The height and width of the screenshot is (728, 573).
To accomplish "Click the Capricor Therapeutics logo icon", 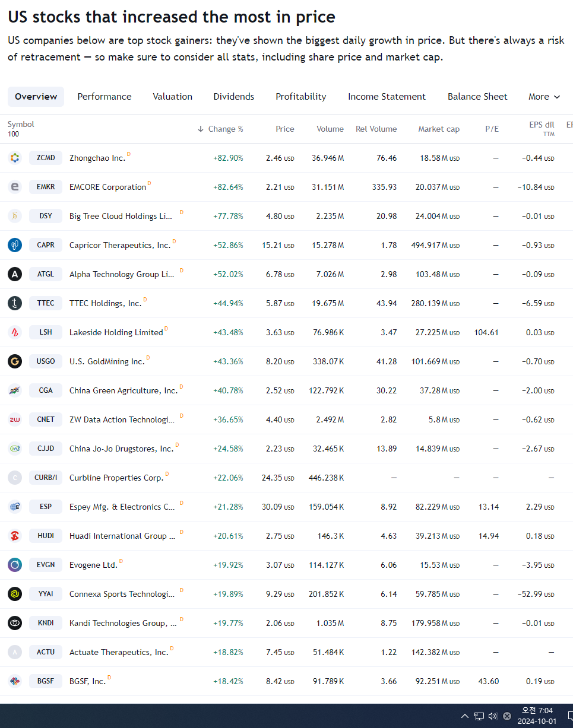I will (15, 245).
